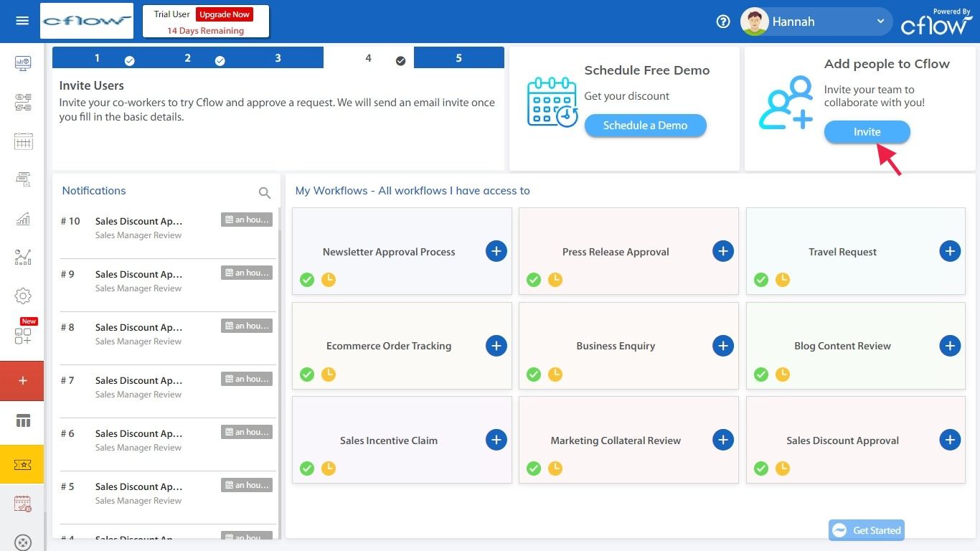Open the Travel Request workflow card

coord(856,251)
